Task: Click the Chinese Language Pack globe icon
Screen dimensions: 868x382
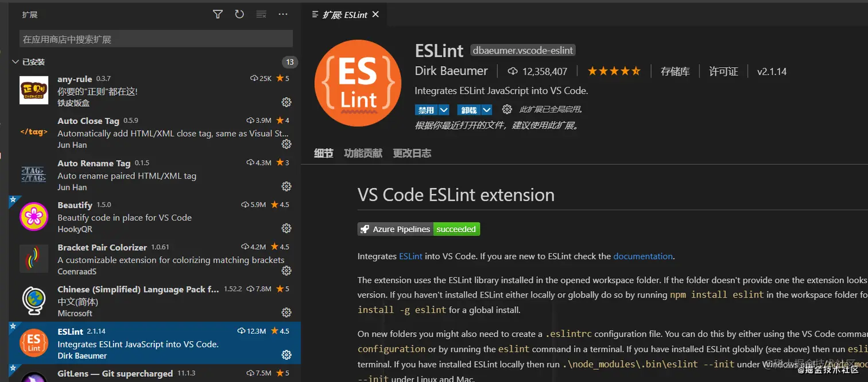Action: click(x=34, y=300)
